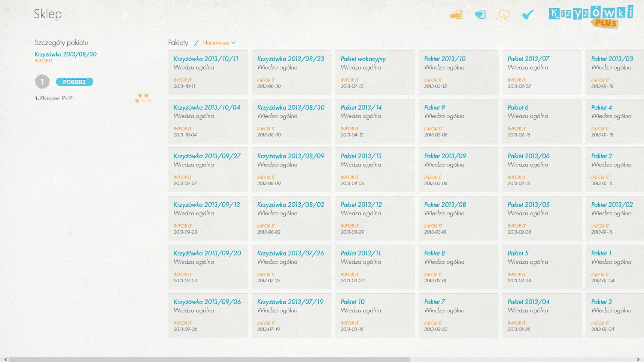Click the blue checkmark icon in header
Image resolution: width=644 pixels, height=362 pixels.
528,15
